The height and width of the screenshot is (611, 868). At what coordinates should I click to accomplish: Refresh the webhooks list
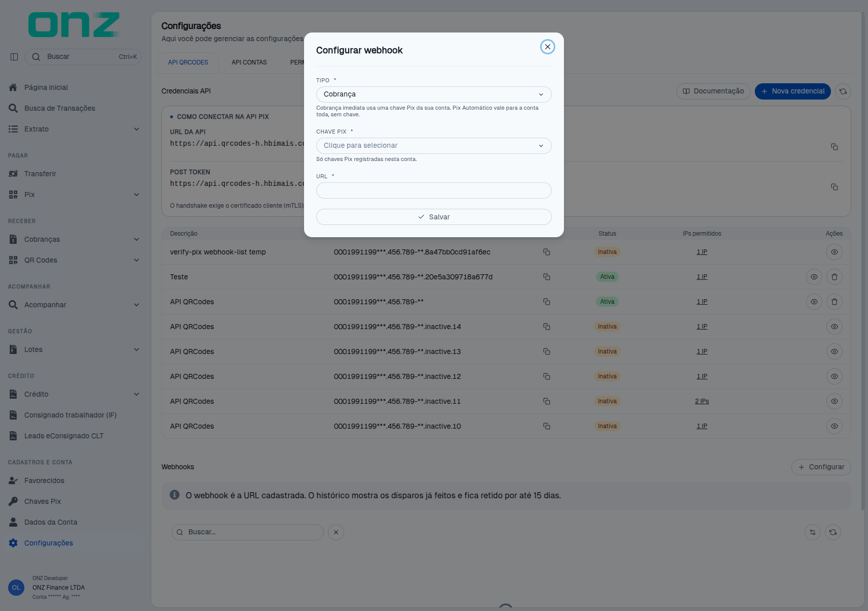coord(833,532)
